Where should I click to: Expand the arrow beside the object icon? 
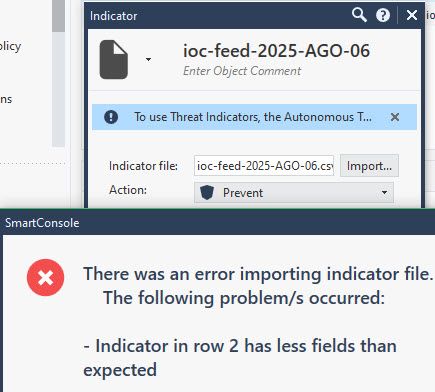[148, 60]
